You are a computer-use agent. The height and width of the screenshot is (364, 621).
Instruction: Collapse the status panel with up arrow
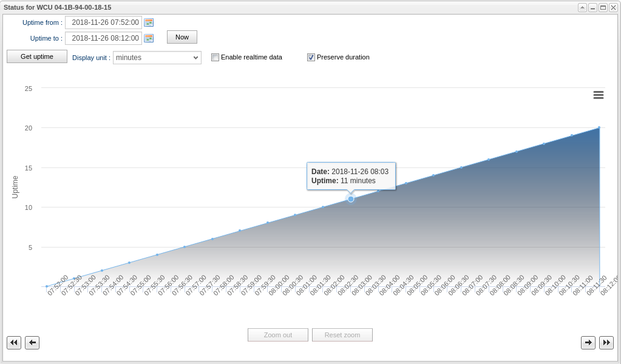[582, 7]
